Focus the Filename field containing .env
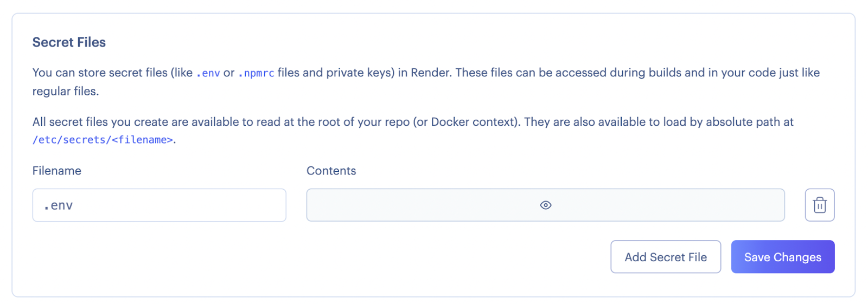868x304 pixels. pos(159,205)
